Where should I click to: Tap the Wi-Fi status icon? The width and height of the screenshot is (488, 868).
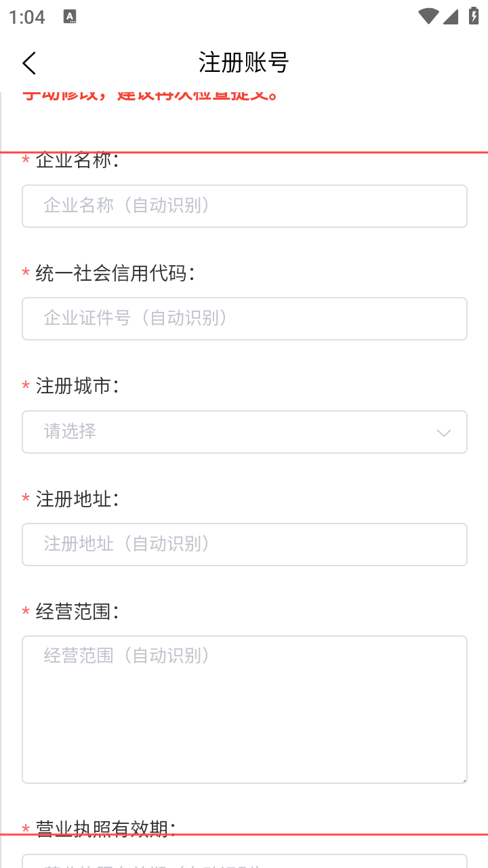pyautogui.click(x=428, y=16)
